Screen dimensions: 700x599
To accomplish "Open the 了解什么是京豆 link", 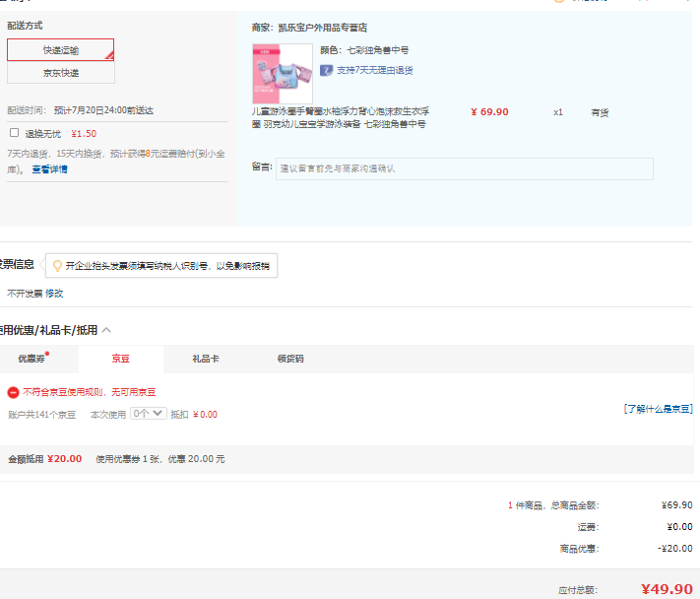I will pyautogui.click(x=658, y=408).
